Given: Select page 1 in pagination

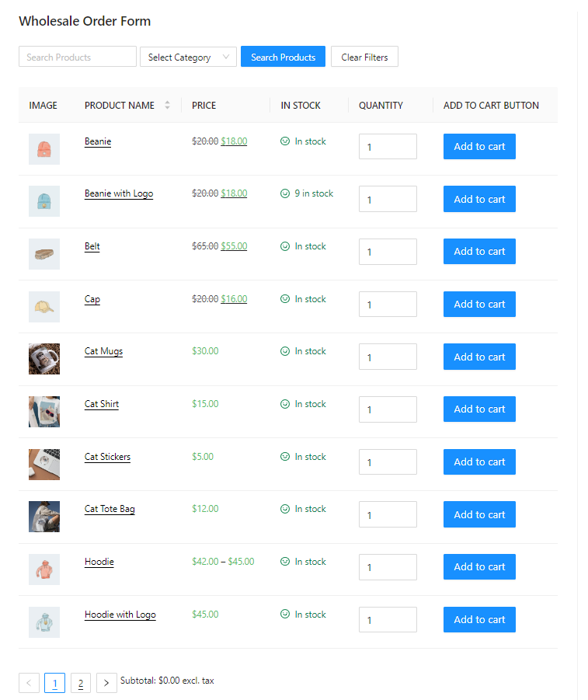Looking at the screenshot, I should (x=54, y=683).
